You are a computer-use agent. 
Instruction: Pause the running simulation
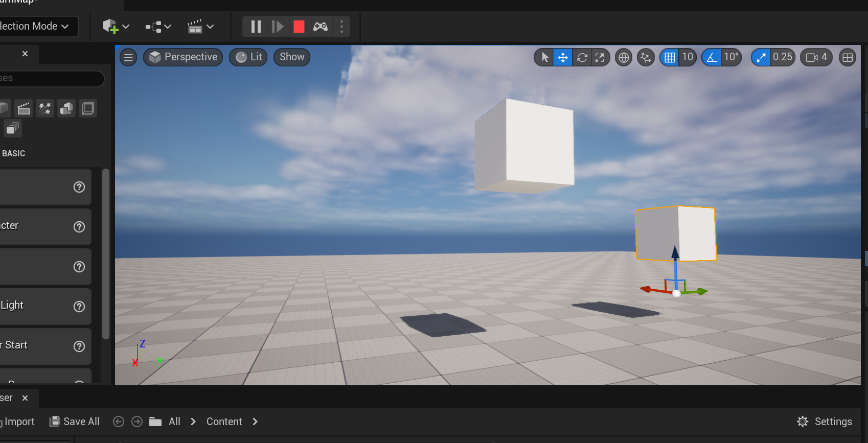point(256,27)
